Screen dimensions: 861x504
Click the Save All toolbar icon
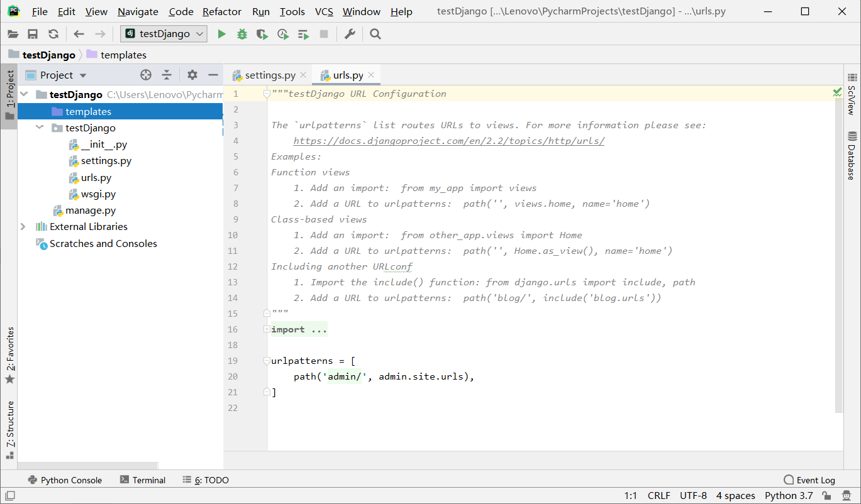(33, 34)
